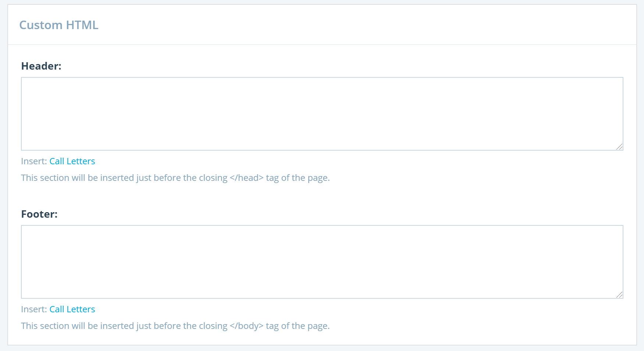Click the closing body tag help text
The image size is (644, 351).
click(175, 326)
